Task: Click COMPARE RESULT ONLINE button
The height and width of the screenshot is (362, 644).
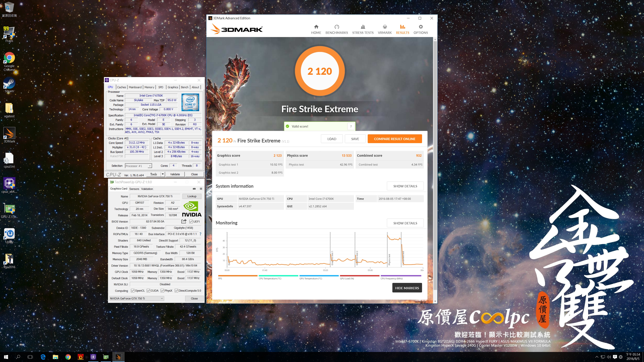Action: click(x=394, y=139)
